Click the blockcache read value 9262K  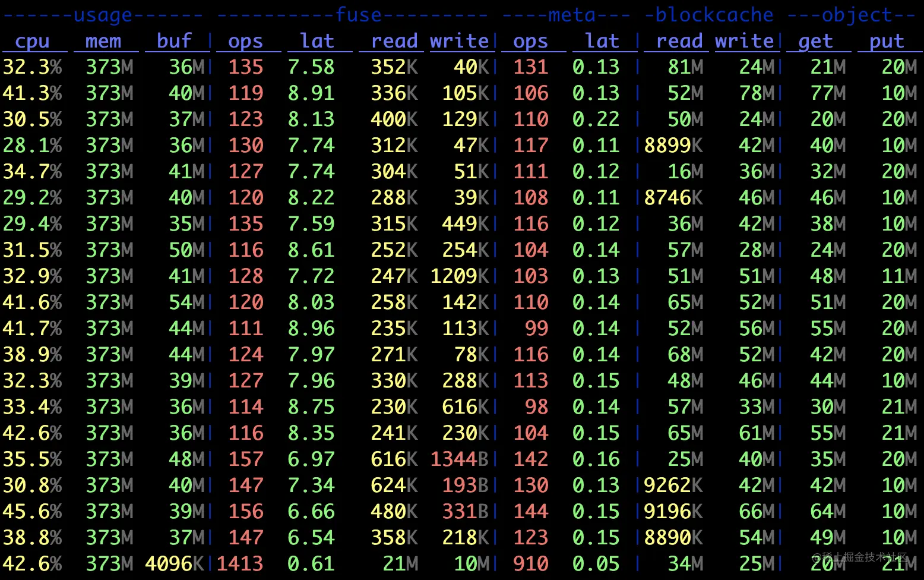[x=673, y=486]
